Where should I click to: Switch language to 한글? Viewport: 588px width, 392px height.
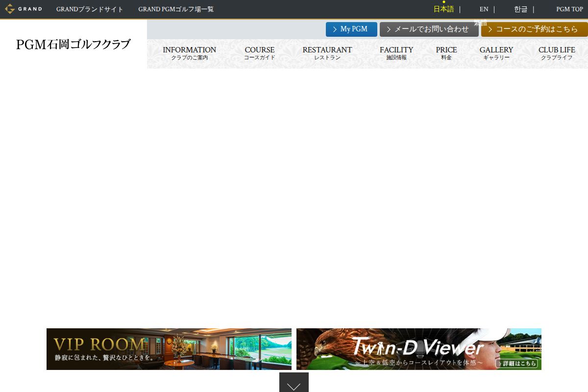point(521,9)
